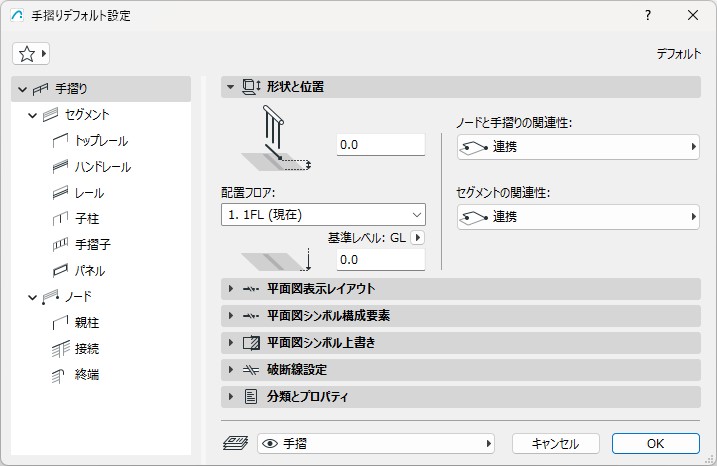
Task: Select 手摺子 baluster item
Action: [94, 244]
